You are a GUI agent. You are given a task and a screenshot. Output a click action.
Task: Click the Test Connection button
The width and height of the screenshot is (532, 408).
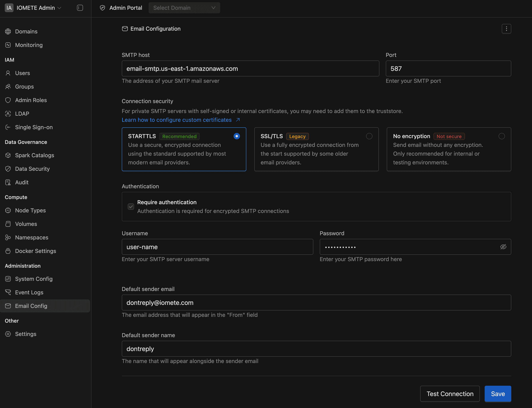tap(450, 394)
